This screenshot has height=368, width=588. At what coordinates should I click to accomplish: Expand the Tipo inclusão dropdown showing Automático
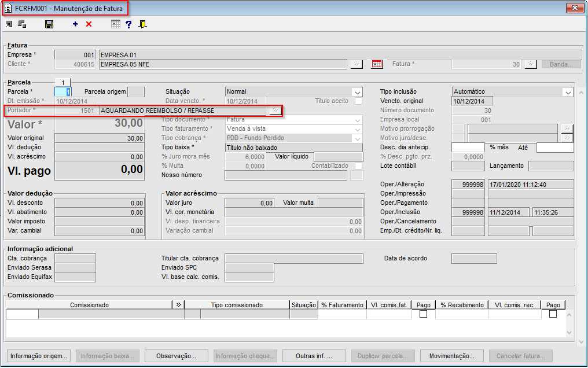tap(568, 92)
